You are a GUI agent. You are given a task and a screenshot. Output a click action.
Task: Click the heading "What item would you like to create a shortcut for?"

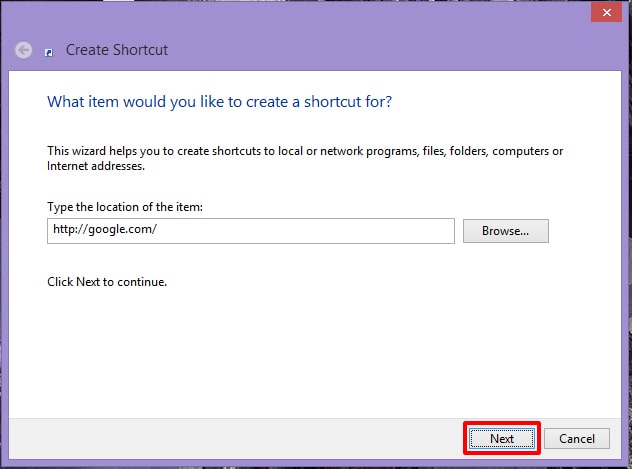219,102
